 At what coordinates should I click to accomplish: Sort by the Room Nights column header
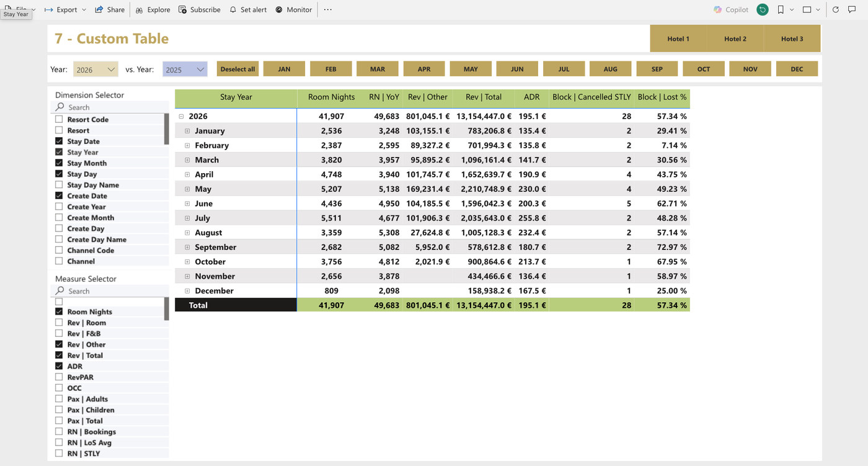click(332, 97)
